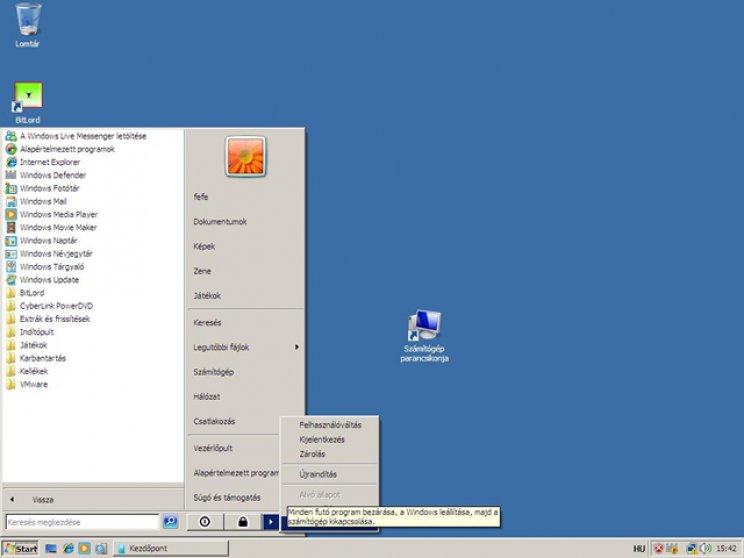Click the Keresés megkezdése search field
744x558 pixels.
point(82,522)
